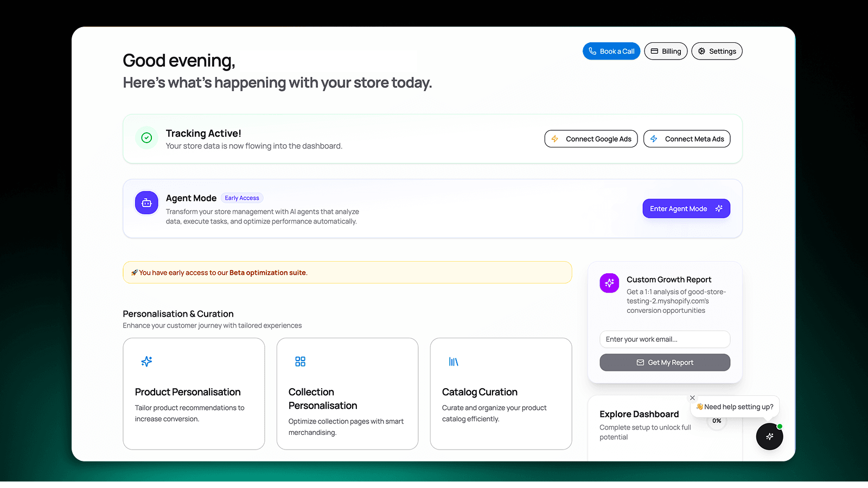
Task: Click the purple Custom Growth Report sparkle icon
Action: (x=609, y=283)
